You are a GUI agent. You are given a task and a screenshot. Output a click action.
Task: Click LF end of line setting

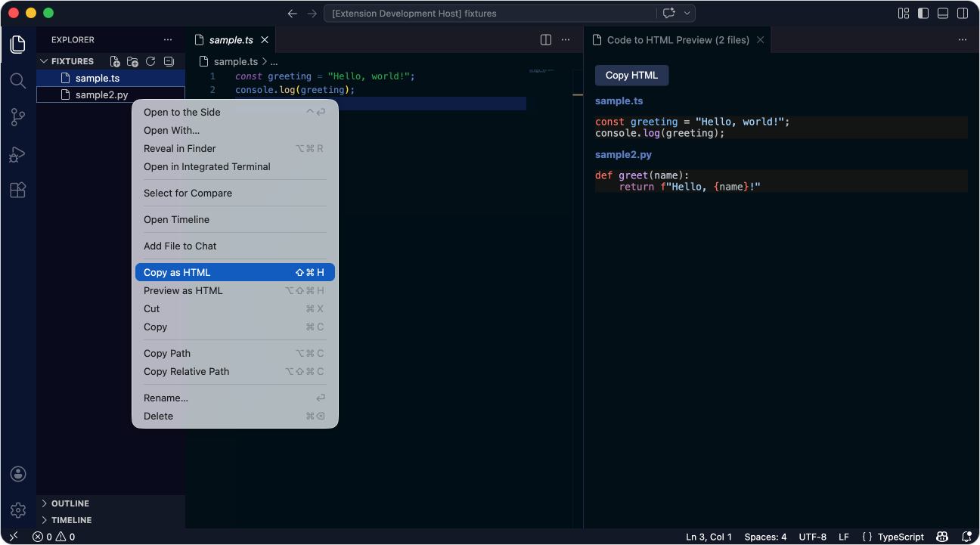coord(844,537)
